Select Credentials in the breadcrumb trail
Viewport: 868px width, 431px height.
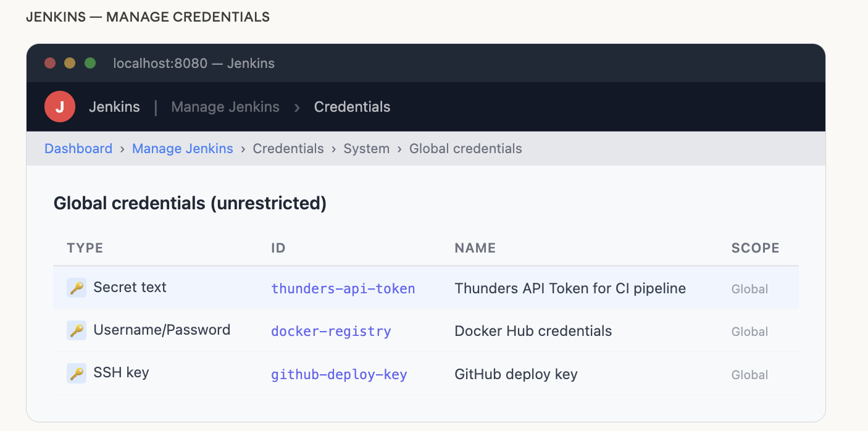(x=288, y=149)
